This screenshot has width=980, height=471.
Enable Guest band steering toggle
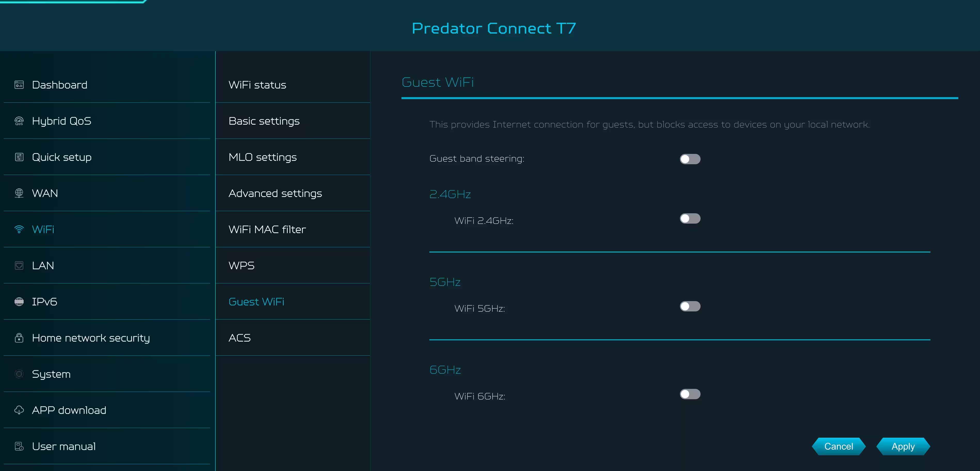690,159
